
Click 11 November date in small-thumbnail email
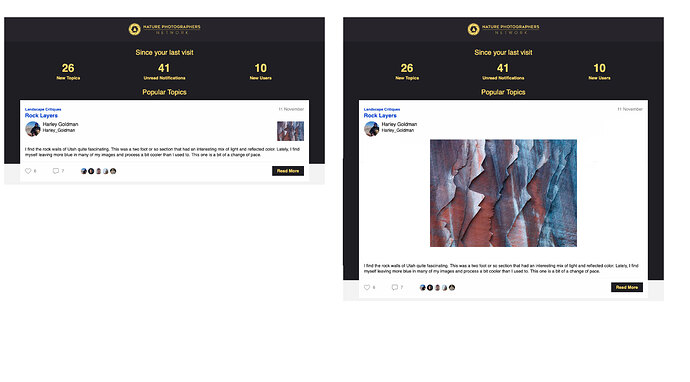291,109
